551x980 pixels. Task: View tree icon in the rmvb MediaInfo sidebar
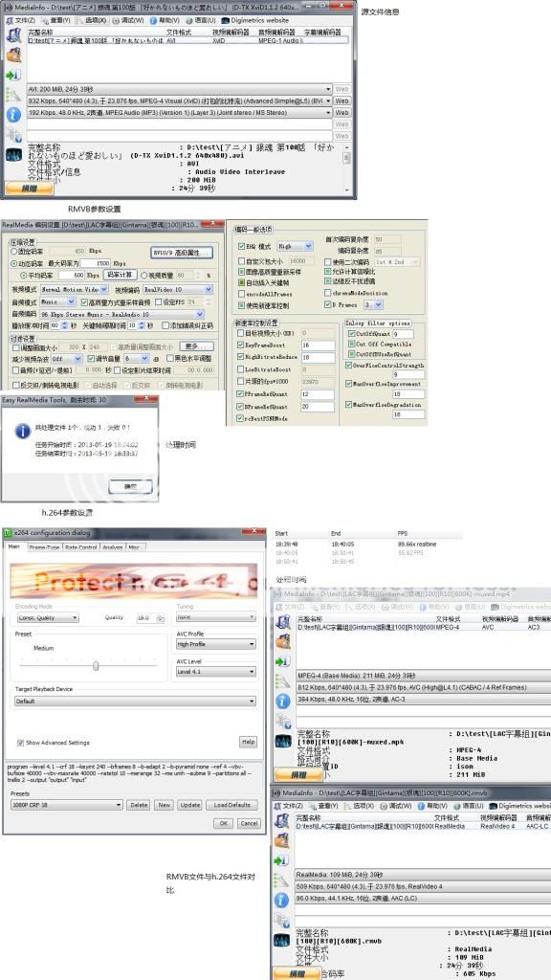coord(282,880)
